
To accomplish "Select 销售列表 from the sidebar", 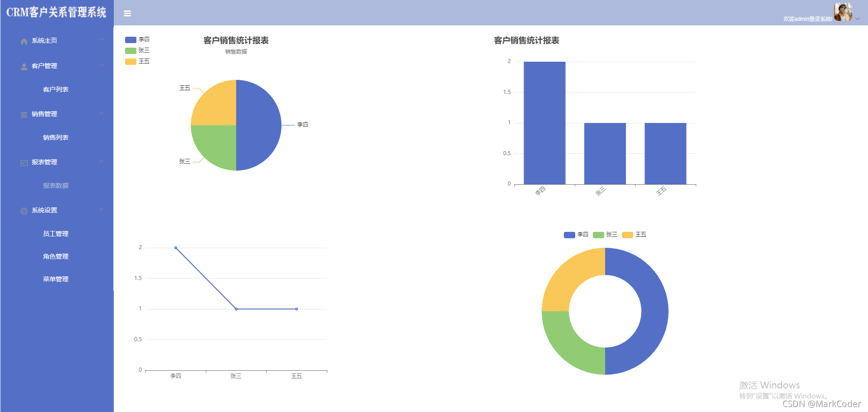I will click(56, 137).
